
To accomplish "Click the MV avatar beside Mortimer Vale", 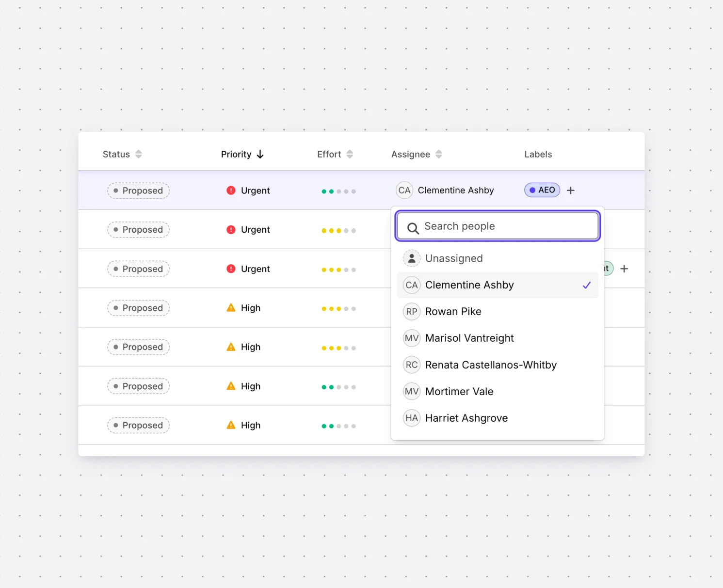I will (412, 392).
